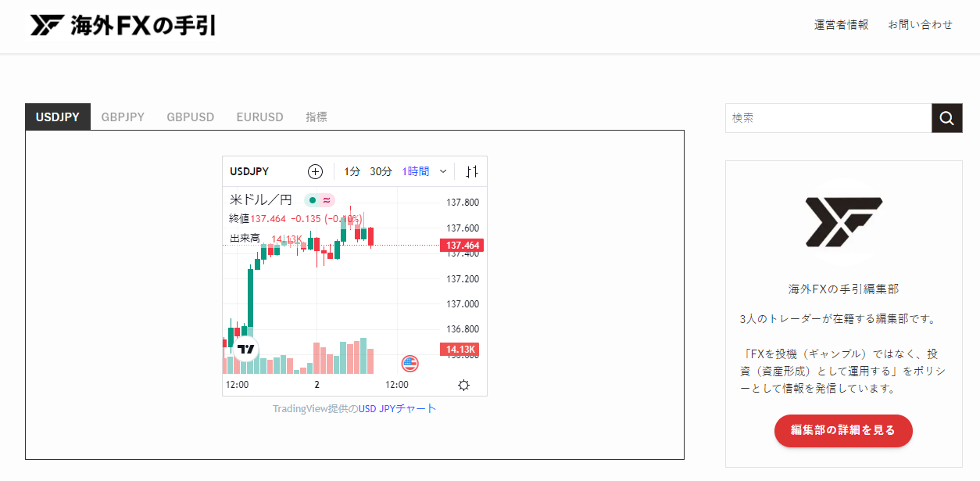Click the US flag event marker
980x481 pixels.
tap(410, 363)
